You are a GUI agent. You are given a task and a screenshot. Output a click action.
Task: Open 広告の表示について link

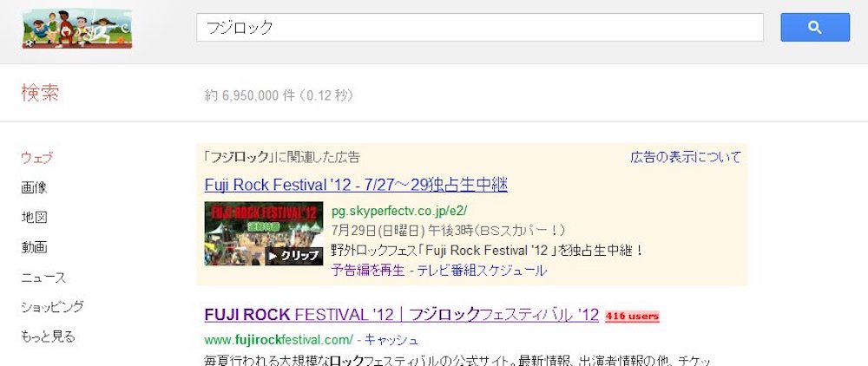pyautogui.click(x=686, y=157)
